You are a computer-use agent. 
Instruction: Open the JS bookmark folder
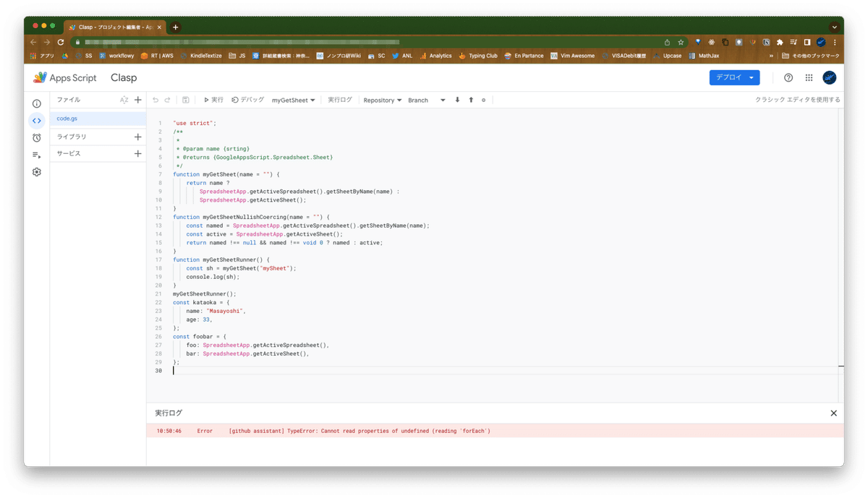pos(237,56)
